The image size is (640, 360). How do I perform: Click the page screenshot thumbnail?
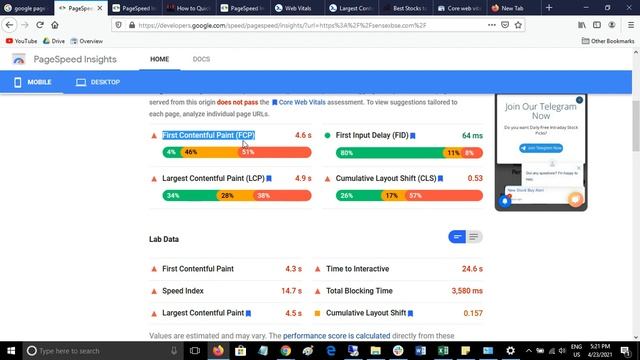(541, 152)
